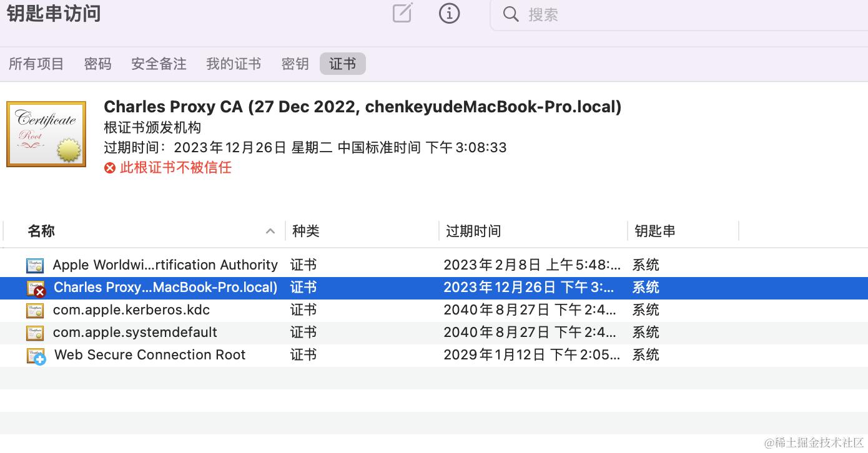Switch to the 我的证书 tab
The image size is (868, 453).
234,64
